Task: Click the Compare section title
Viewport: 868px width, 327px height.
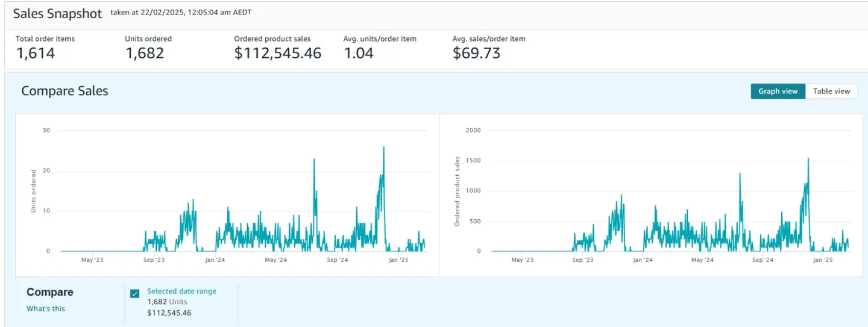Action: [50, 292]
